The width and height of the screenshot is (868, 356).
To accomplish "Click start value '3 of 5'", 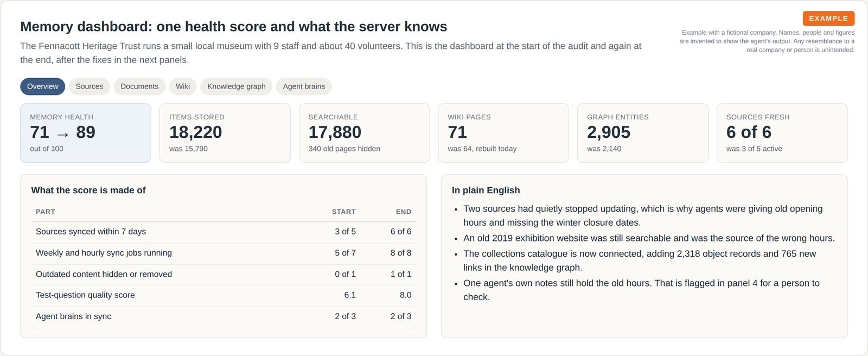I will 345,232.
